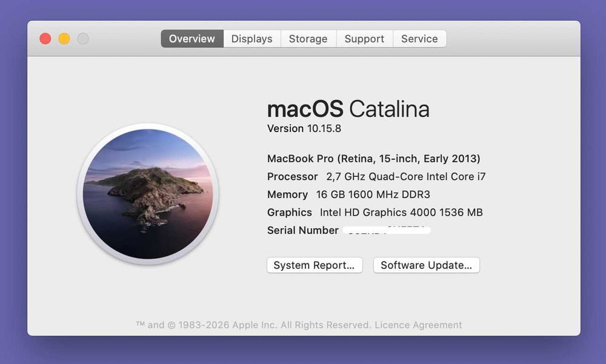Screen dimensions: 606x364
Task: Switch to the Overview tab
Action: click(x=192, y=39)
